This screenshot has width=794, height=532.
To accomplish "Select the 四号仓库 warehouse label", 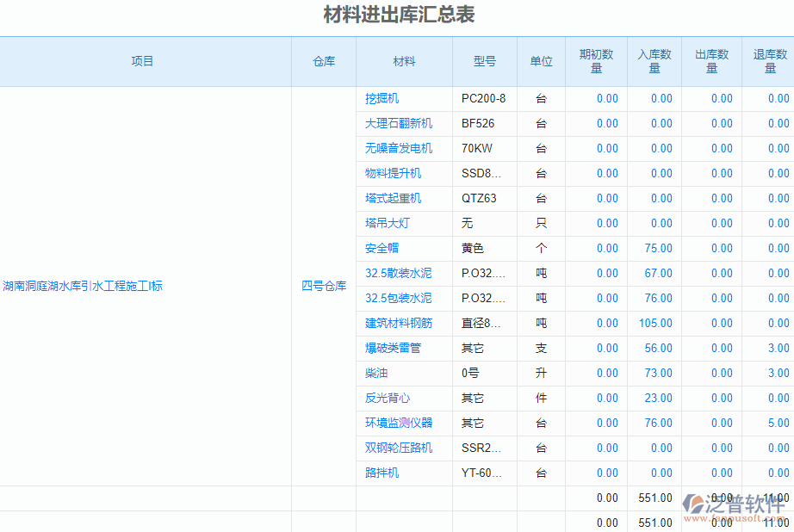I will click(322, 285).
